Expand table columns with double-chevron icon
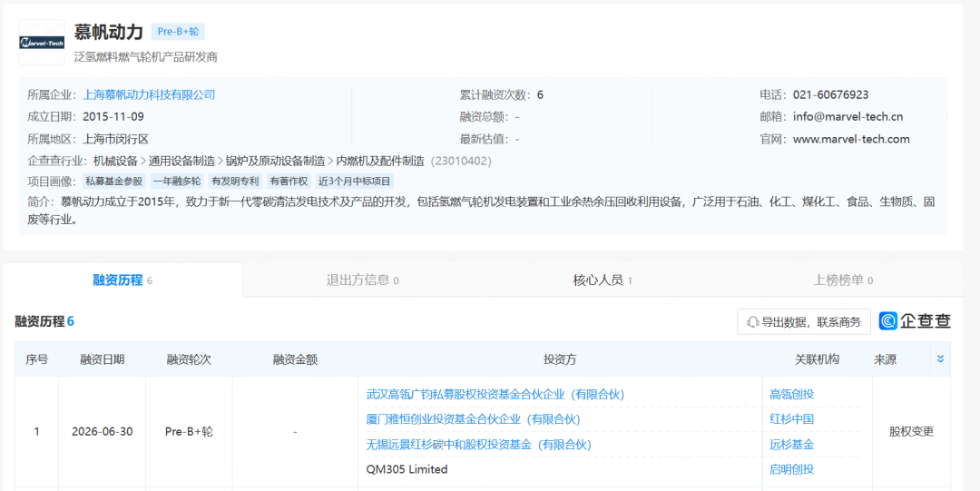980x491 pixels. (940, 359)
